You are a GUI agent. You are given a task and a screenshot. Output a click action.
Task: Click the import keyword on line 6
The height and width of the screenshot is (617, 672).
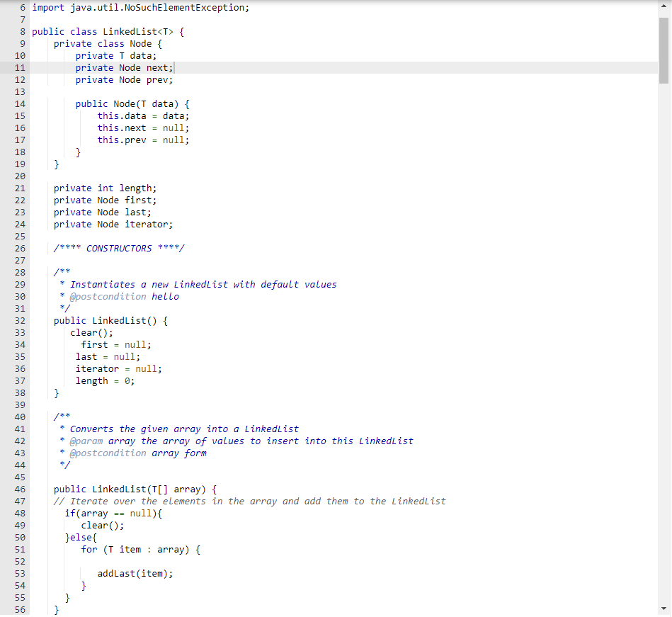pos(48,7)
